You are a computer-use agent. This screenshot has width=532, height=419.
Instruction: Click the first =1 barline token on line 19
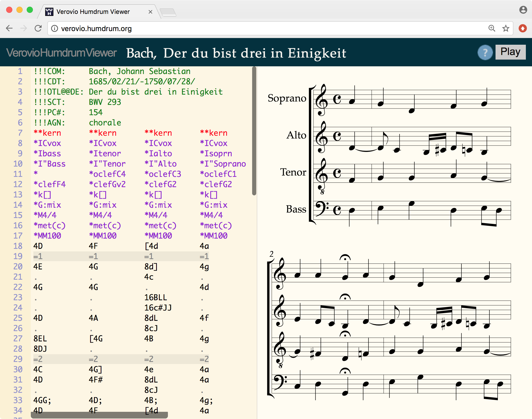click(38, 256)
